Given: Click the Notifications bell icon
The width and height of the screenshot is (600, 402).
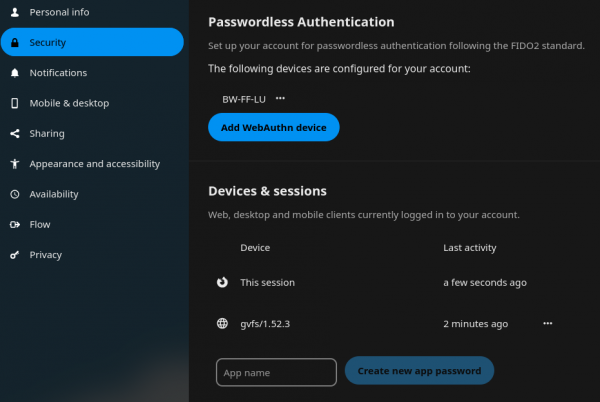Looking at the screenshot, I should pos(15,73).
